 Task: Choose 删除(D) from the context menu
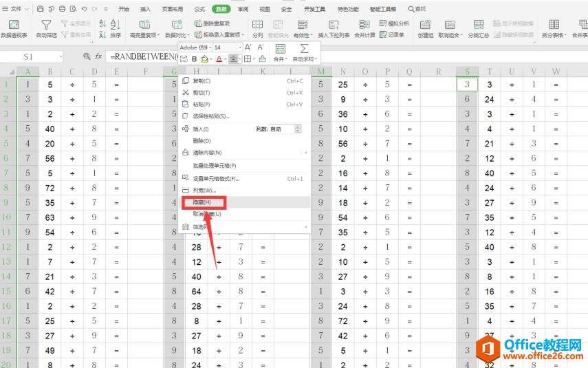[245, 141]
